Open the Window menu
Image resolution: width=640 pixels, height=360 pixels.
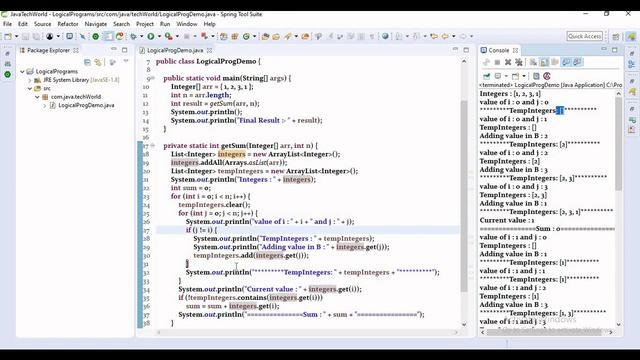point(187,24)
